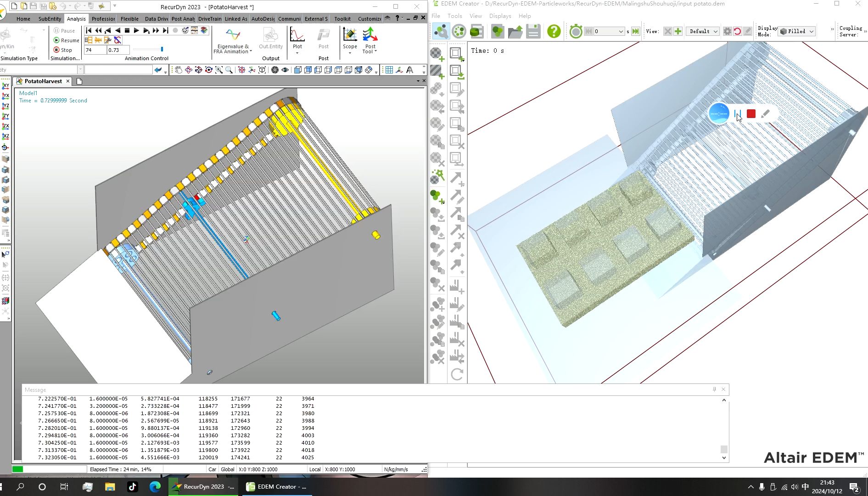Click the EDEM view settings gear icon
Viewport: 868px width, 496px height.
[x=727, y=31]
